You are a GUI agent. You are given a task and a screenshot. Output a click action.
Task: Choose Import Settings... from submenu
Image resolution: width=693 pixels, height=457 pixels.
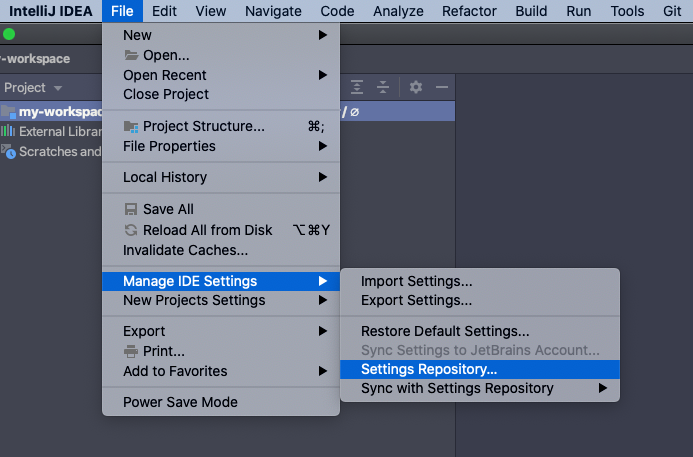[x=480, y=281]
